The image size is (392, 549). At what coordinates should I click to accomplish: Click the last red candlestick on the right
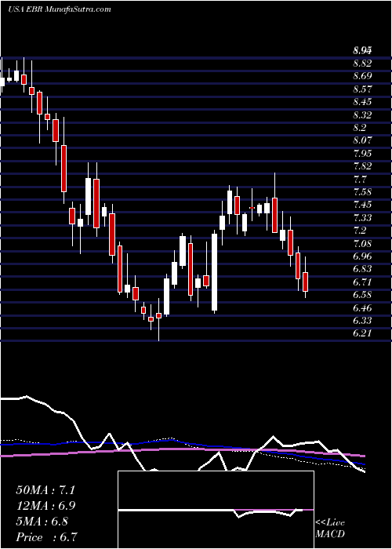305,282
